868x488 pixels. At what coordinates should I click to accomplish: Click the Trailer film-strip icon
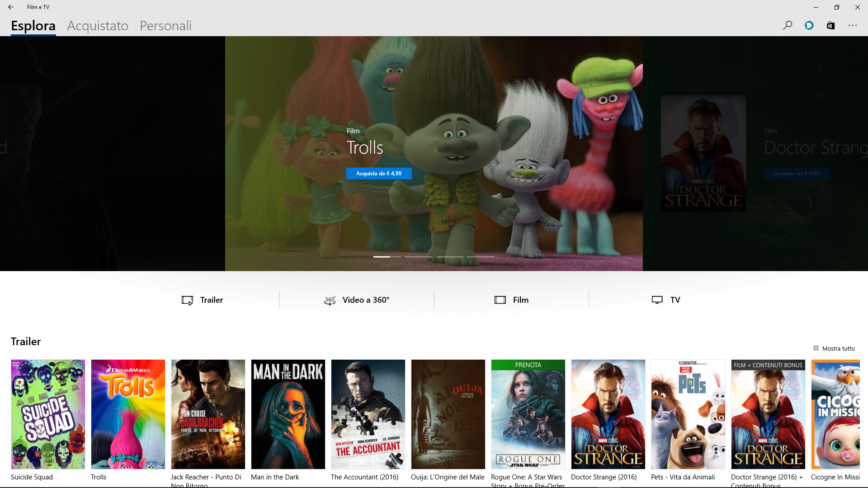pos(187,300)
